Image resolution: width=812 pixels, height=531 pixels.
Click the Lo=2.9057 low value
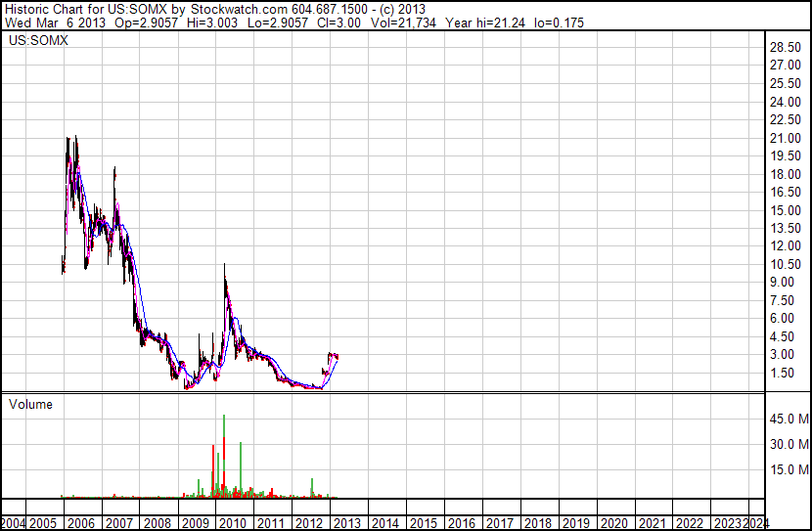tap(278, 22)
